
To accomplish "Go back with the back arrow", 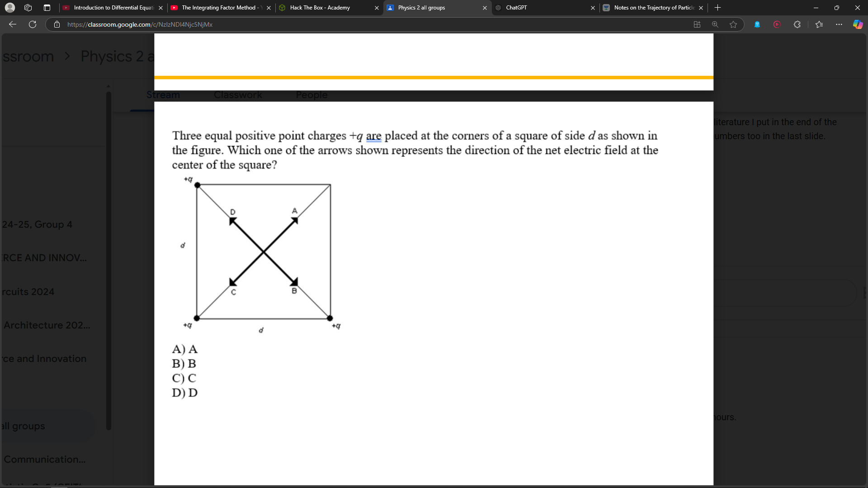I will (x=13, y=24).
